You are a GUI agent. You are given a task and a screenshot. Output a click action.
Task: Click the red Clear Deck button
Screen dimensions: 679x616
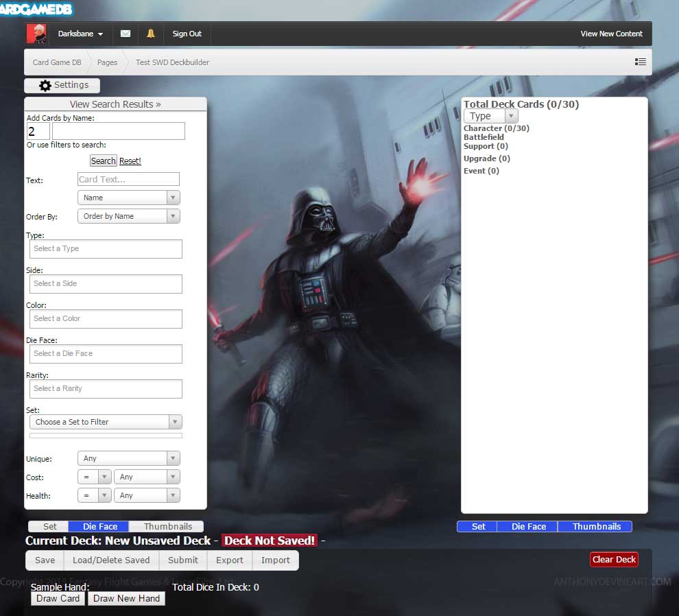point(614,559)
